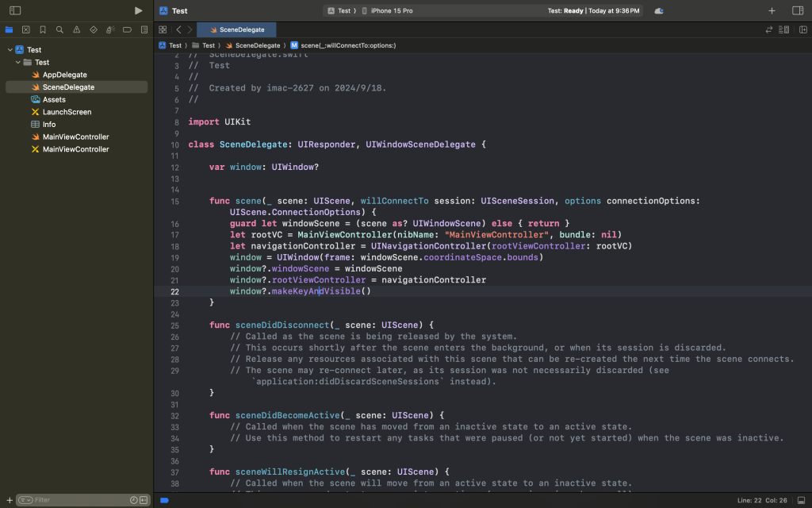Viewport: 812px width, 508px height.
Task: Open the scene(_:willConnectTo:options:) jump bar item
Action: [x=343, y=45]
